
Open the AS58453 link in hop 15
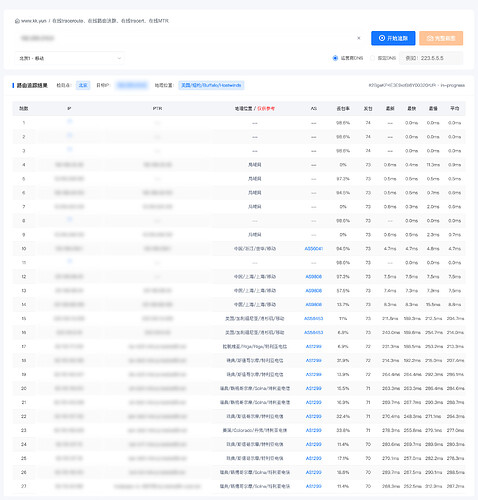coord(314,319)
